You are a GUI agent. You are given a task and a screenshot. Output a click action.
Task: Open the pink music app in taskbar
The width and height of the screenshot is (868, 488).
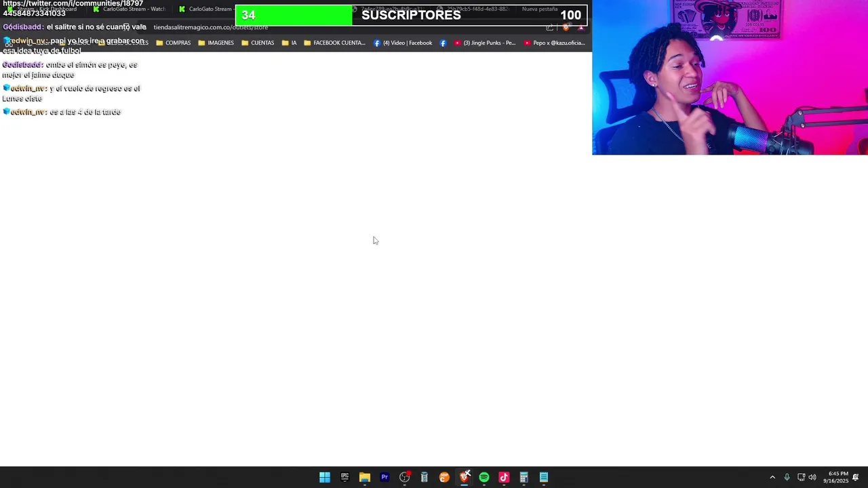point(504,477)
